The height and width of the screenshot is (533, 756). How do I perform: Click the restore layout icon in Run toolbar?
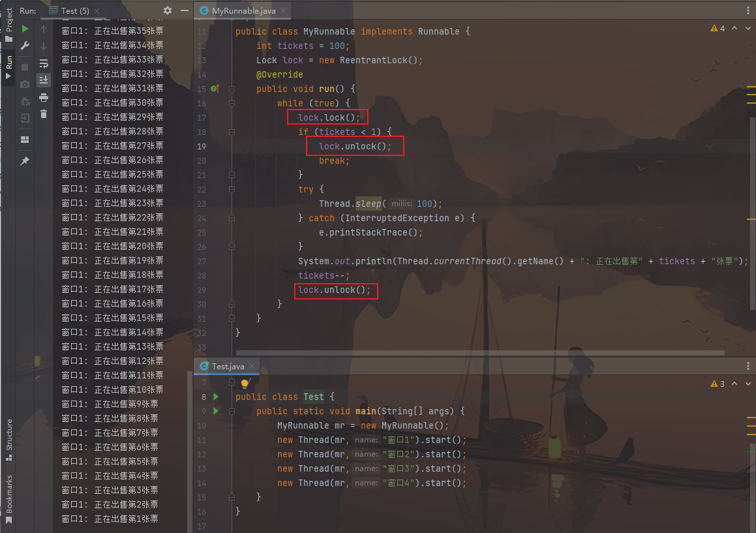(25, 140)
